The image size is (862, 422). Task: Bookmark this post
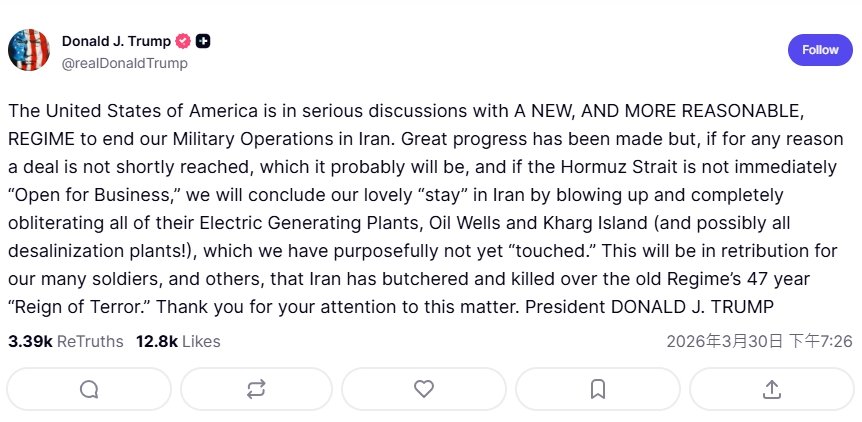click(x=598, y=389)
